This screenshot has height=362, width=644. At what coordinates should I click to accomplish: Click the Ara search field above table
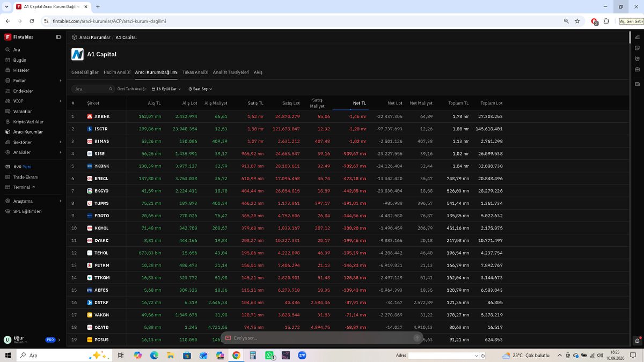[x=93, y=89]
